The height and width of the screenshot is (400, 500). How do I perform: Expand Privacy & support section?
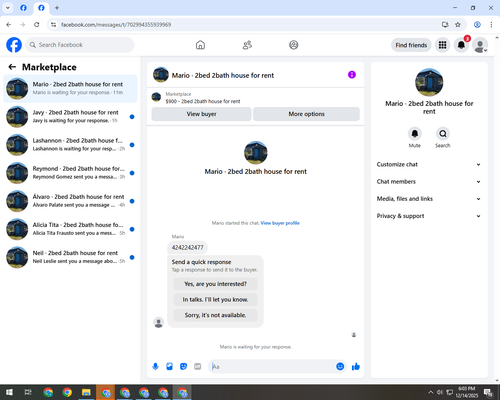click(x=429, y=216)
